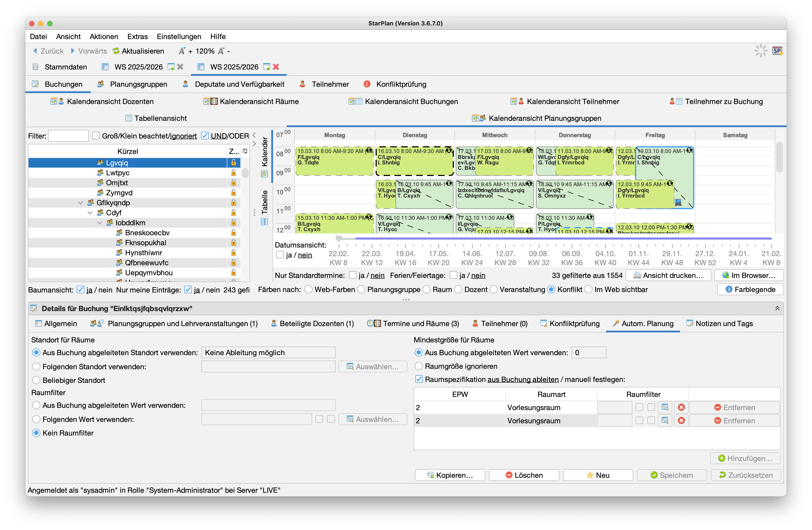
Task: Select the Beliebiger Standort radio button
Action: click(36, 380)
